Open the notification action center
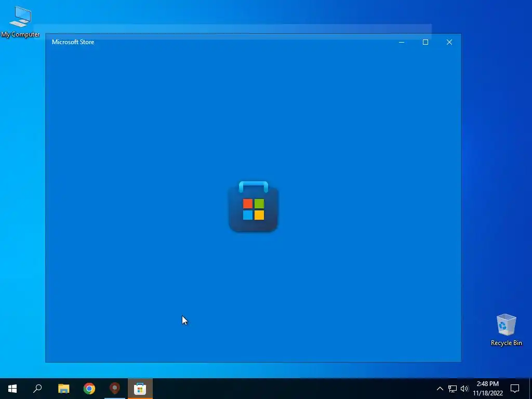 tap(515, 389)
